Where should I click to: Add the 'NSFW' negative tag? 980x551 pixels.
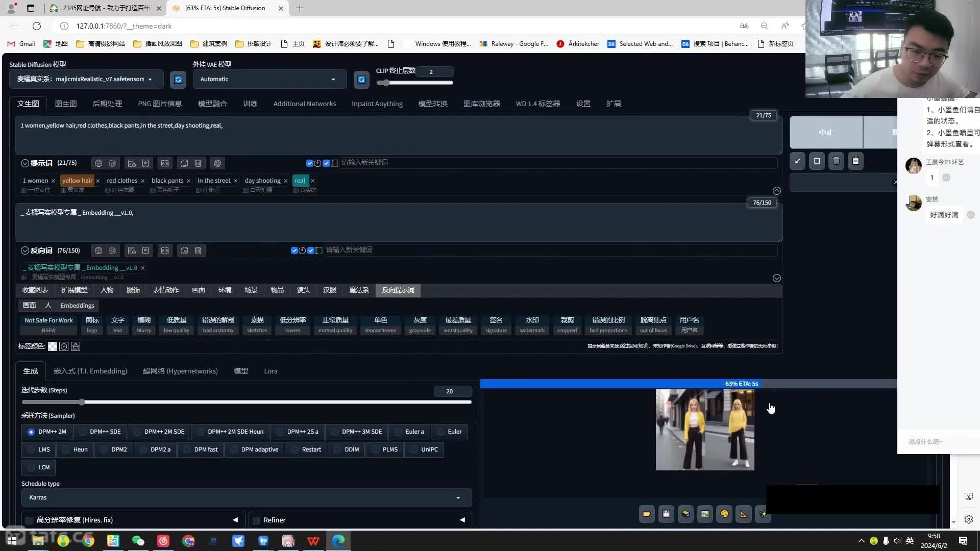[48, 324]
